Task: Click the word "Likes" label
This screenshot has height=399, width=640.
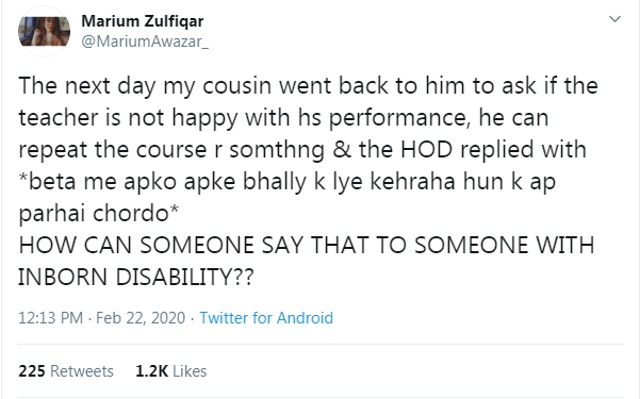Action: point(190,371)
